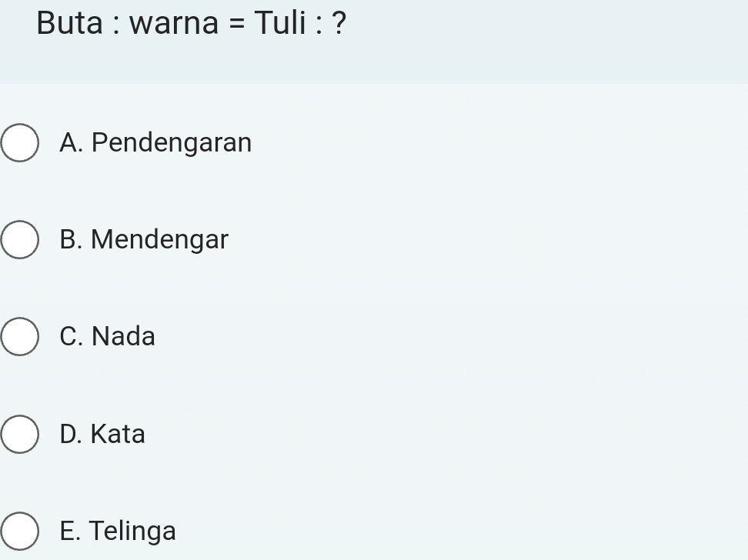Screen dimensions: 748x560
Task: Choose answer A. Pendengaran
Action: click(155, 142)
